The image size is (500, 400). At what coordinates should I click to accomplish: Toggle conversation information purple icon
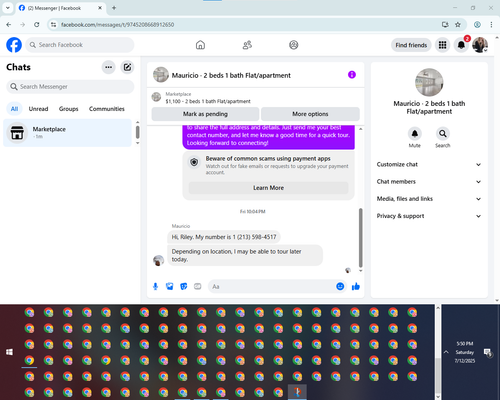pos(352,75)
